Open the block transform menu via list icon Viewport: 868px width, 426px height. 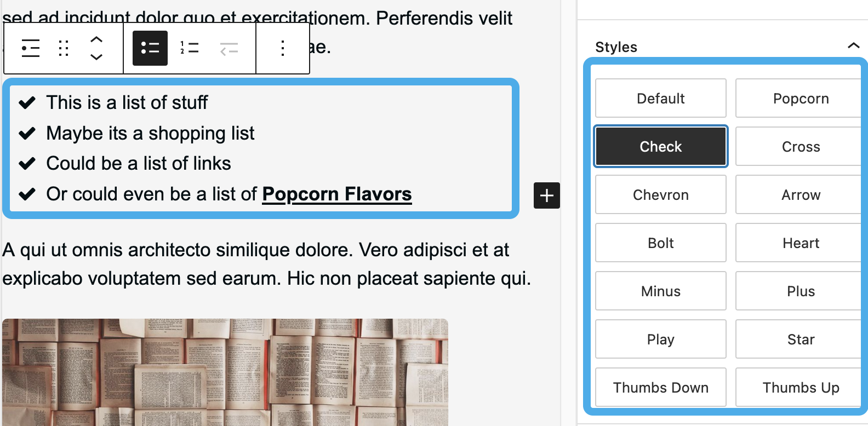tap(30, 48)
